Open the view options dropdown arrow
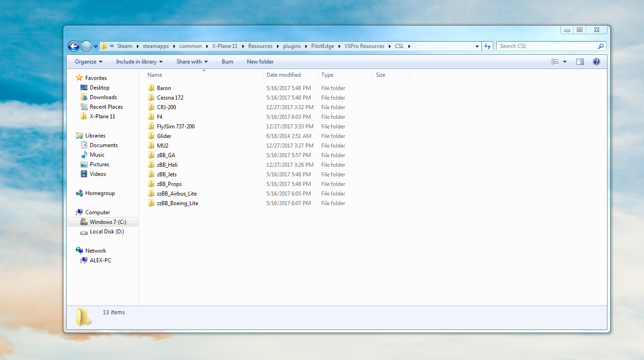The height and width of the screenshot is (360, 644). tap(565, 62)
